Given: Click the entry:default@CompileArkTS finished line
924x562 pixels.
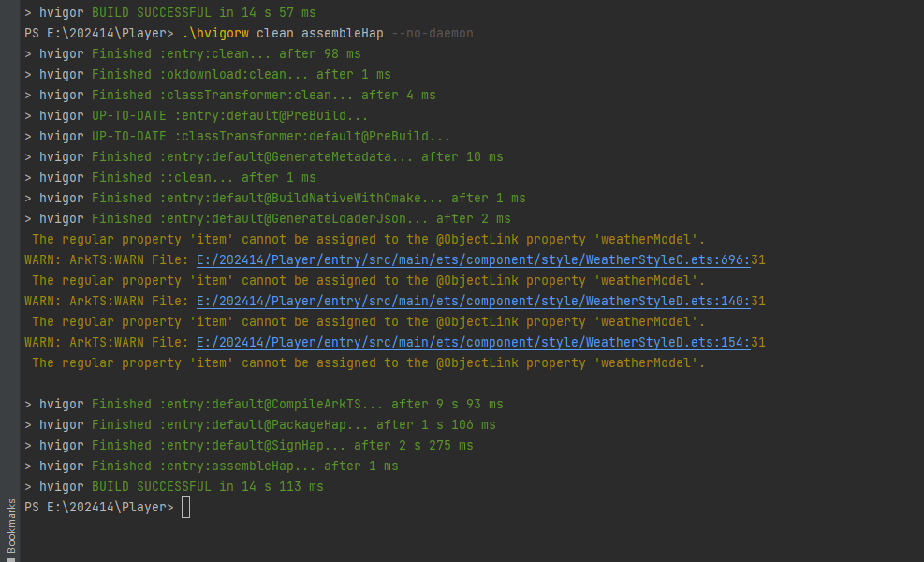Looking at the screenshot, I should pos(264,405).
